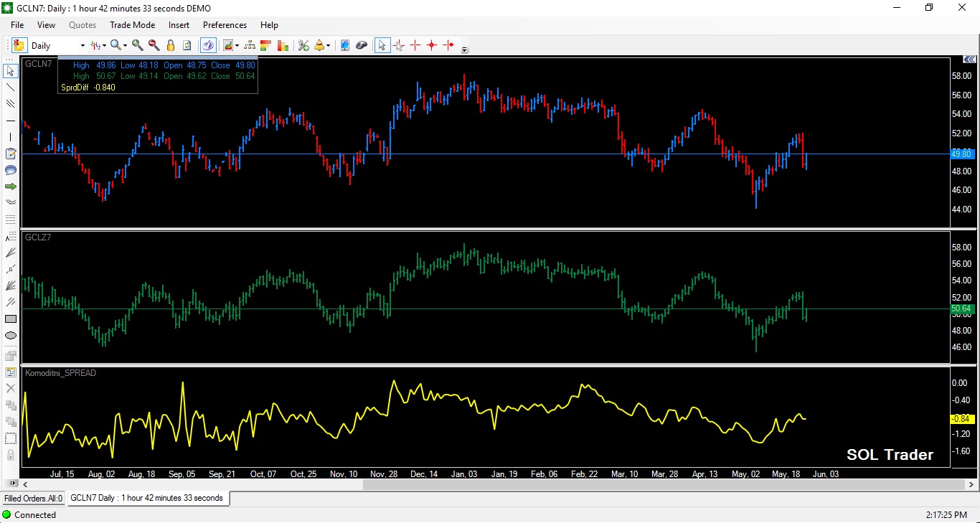This screenshot has height=523, width=980.
Task: Click the 50.64 green price marker
Action: click(961, 308)
